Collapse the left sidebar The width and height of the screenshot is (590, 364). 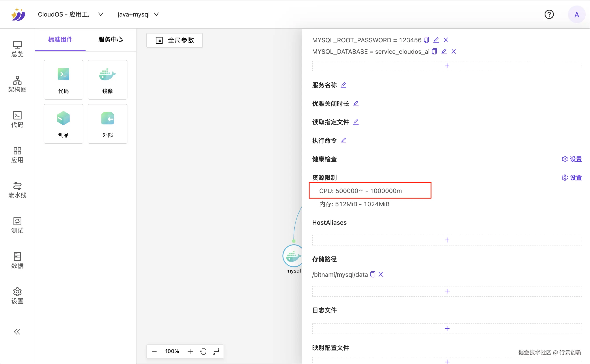(x=17, y=332)
